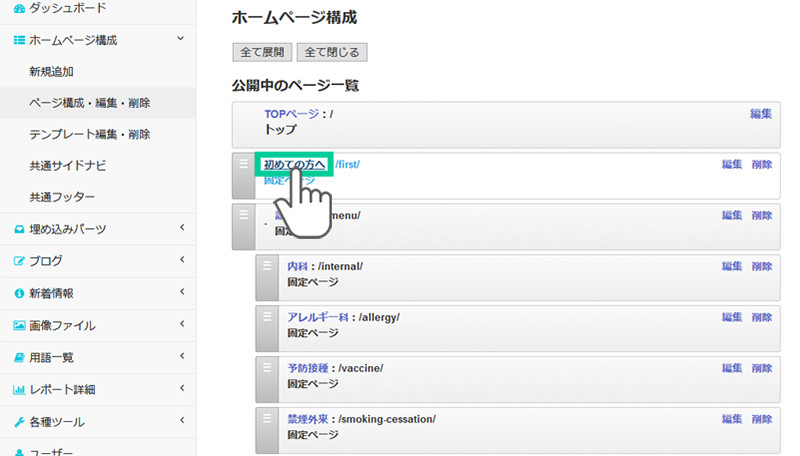Expand the 各種ツール sidebar menu
The image size is (800, 456).
point(182,421)
